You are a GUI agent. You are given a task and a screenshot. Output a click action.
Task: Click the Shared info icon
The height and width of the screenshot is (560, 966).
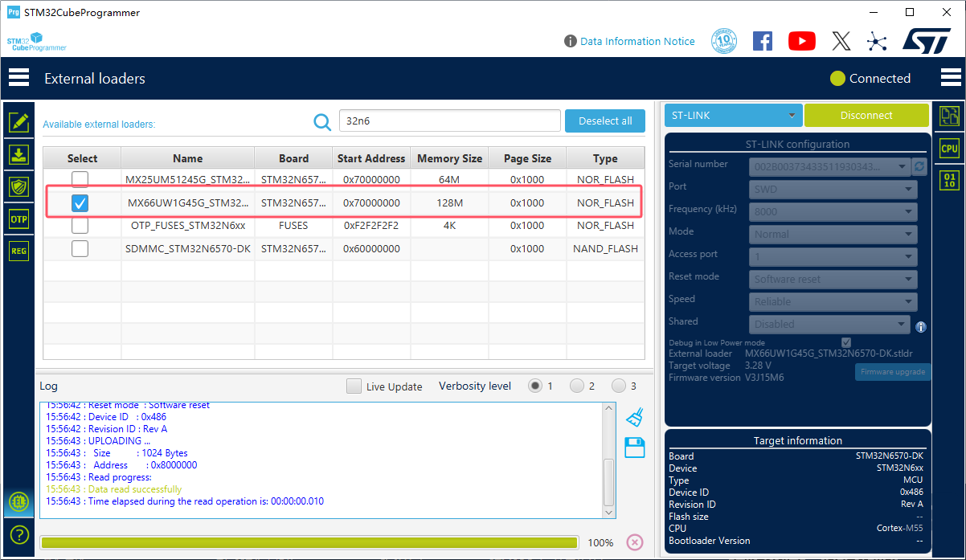coord(921,327)
